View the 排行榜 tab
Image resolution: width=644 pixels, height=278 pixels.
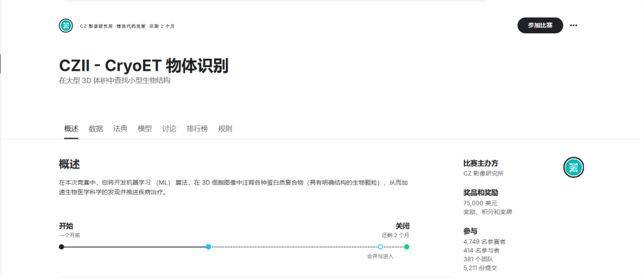tap(197, 129)
